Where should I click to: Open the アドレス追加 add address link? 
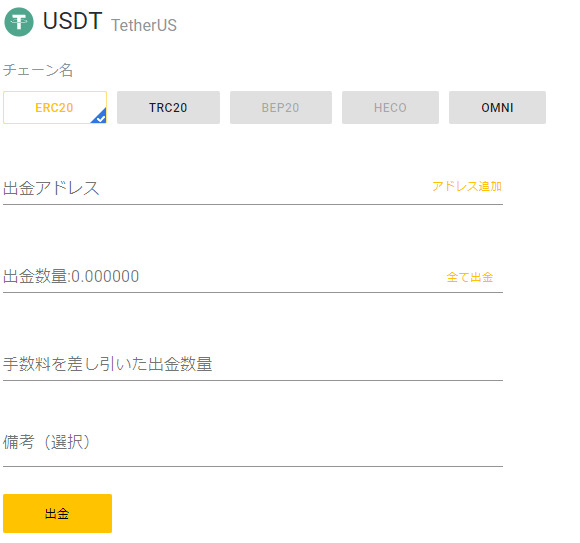pyautogui.click(x=467, y=186)
